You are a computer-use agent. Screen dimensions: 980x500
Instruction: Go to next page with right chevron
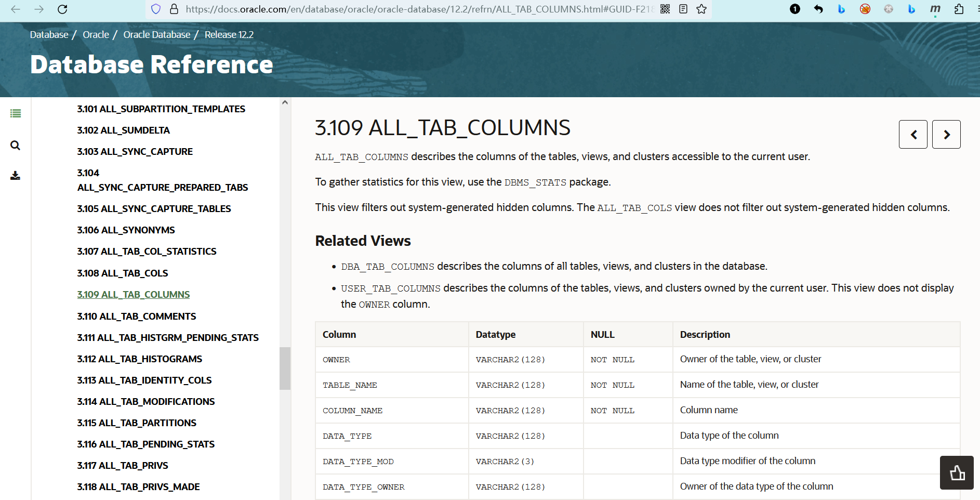click(946, 135)
